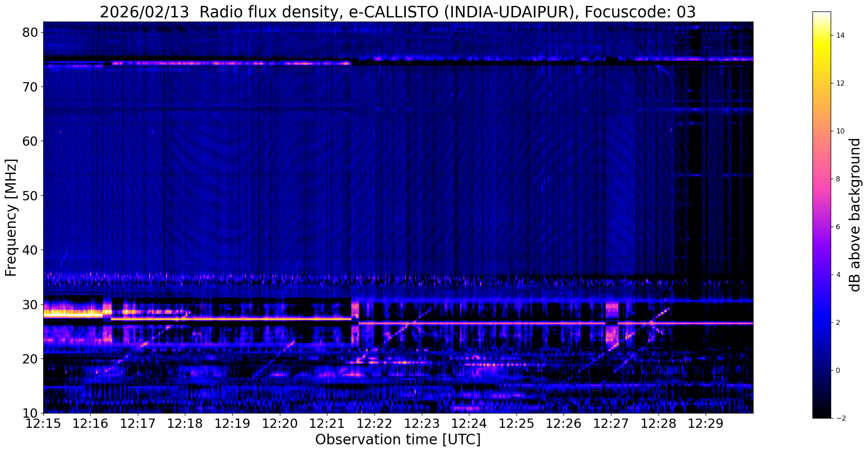The image size is (868, 452).
Task: Click the 10 MHz frequency tick label
Action: click(x=31, y=413)
